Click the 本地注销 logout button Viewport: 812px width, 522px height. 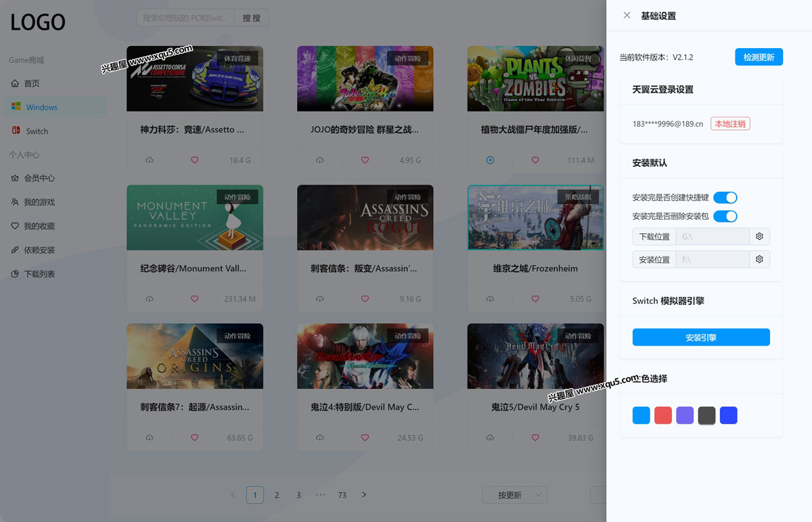pyautogui.click(x=730, y=124)
